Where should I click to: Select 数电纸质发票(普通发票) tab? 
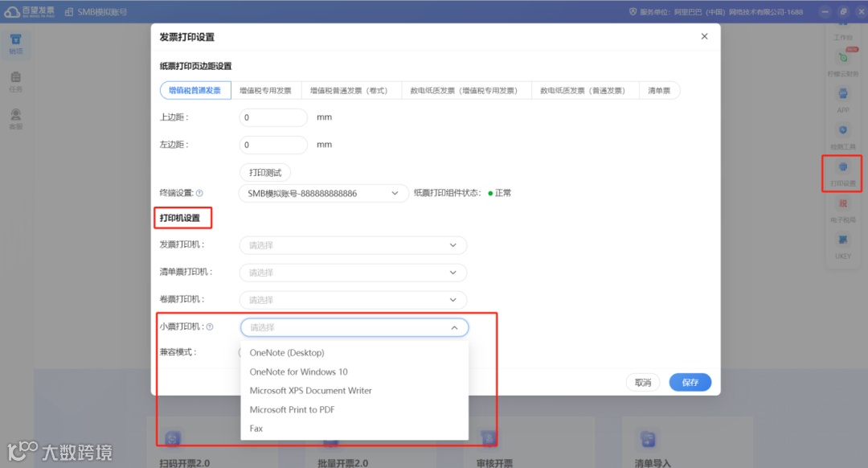point(584,90)
